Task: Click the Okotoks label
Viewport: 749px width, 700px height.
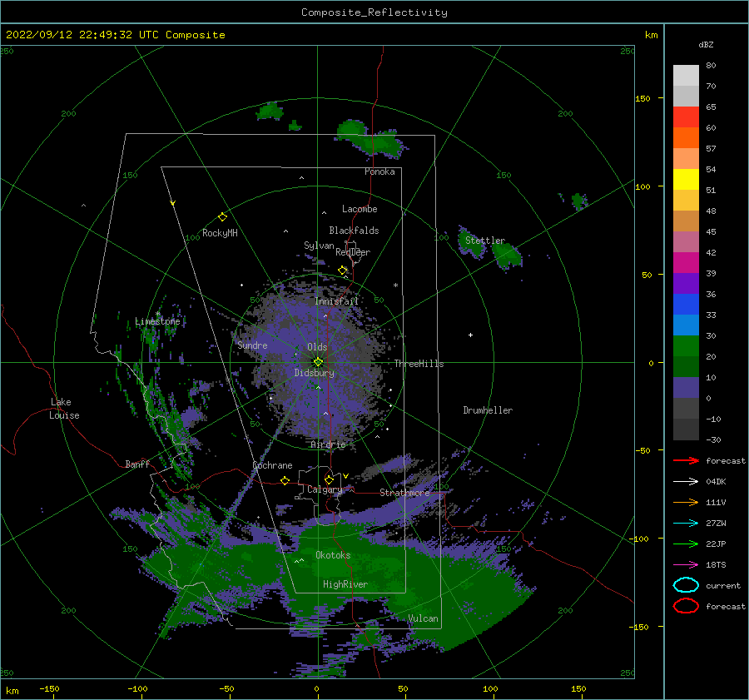Action: click(x=333, y=555)
